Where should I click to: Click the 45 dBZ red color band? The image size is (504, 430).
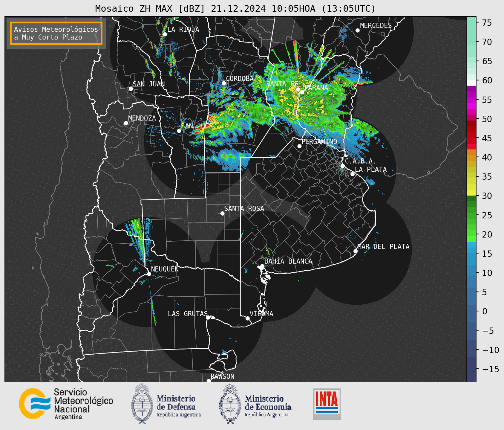471,138
